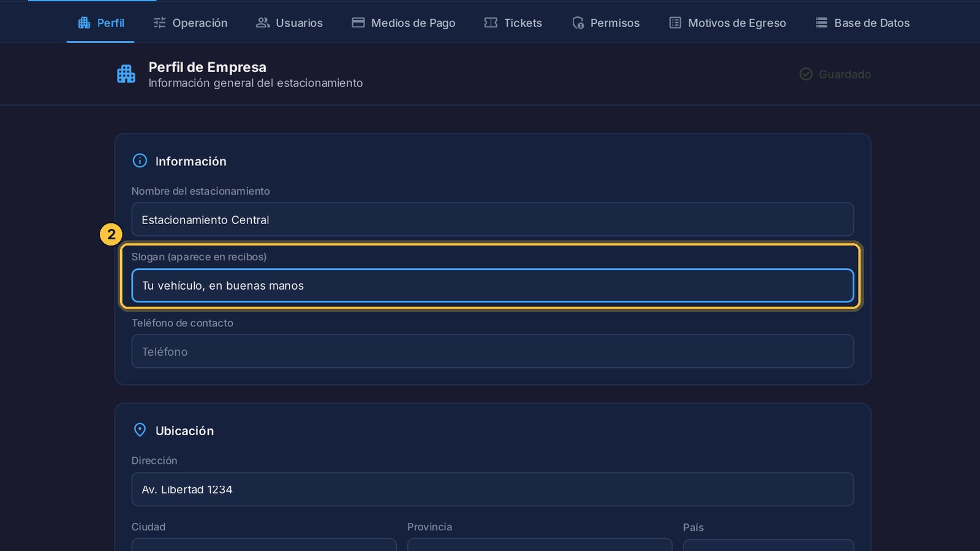This screenshot has width=980, height=551.
Task: Open the Tickets tab
Action: 513,23
